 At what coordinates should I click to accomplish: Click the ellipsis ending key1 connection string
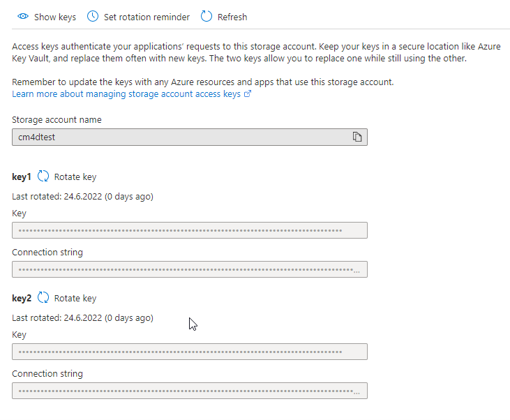pos(357,271)
